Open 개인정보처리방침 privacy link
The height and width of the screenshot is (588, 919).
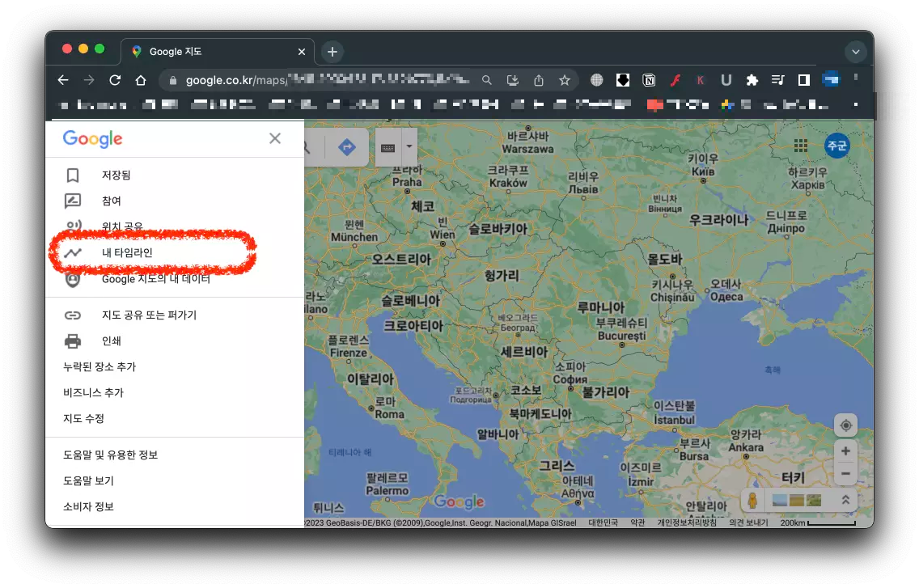point(687,523)
